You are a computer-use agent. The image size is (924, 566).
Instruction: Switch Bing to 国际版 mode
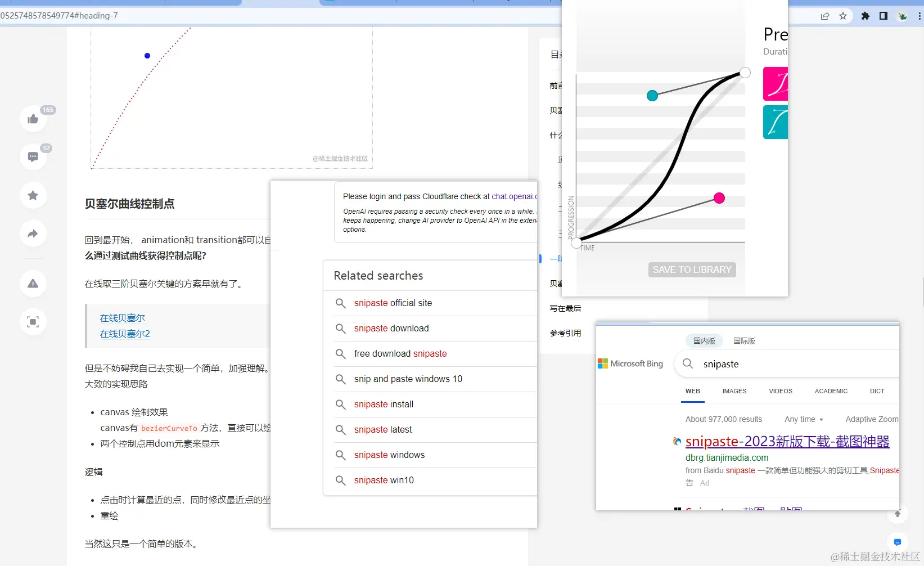click(x=743, y=340)
